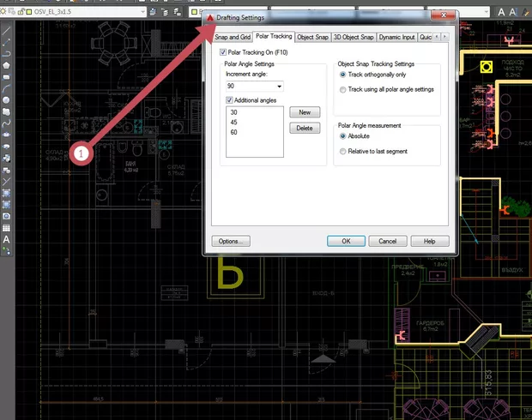The image size is (532, 420).
Task: Select the 45 entry in angles list
Action: pyautogui.click(x=233, y=122)
